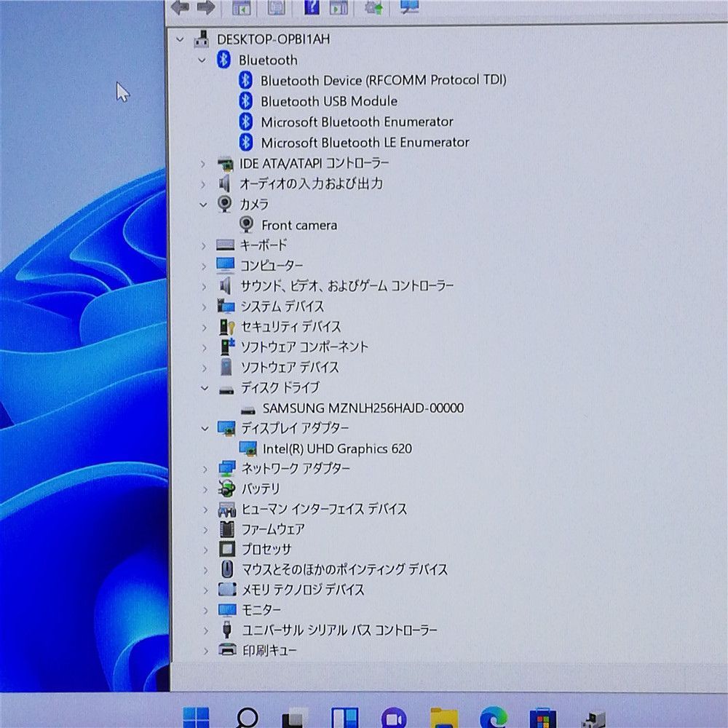Open the Chat camera icon on taskbar
This screenshot has height=728, width=728.
point(394,718)
